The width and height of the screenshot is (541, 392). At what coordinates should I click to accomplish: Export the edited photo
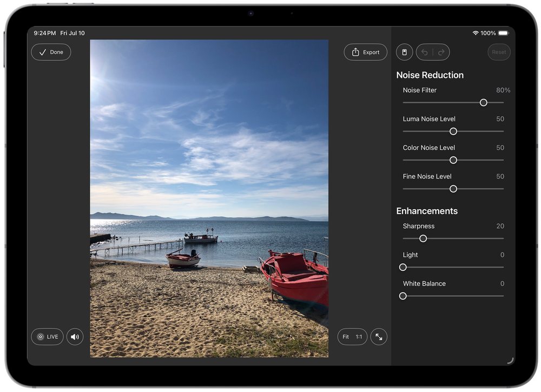365,52
